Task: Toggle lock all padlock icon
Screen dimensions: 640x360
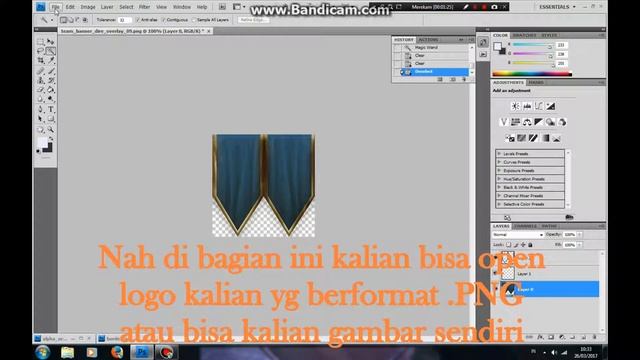Action: pos(530,245)
